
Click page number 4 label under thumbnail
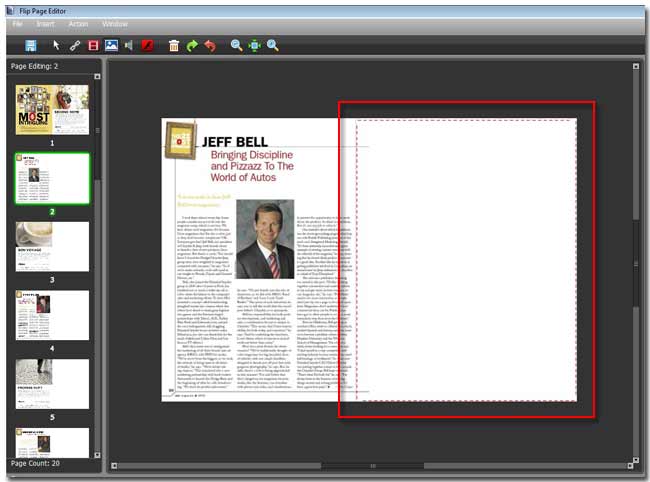tap(52, 349)
